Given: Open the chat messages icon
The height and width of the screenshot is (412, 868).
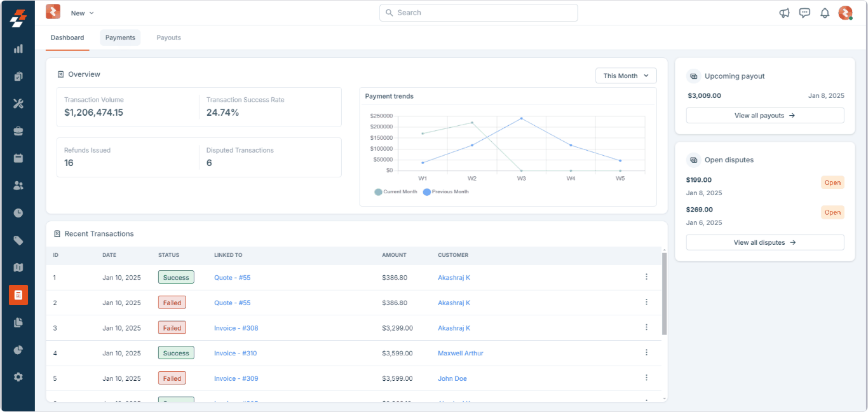Looking at the screenshot, I should click(804, 13).
